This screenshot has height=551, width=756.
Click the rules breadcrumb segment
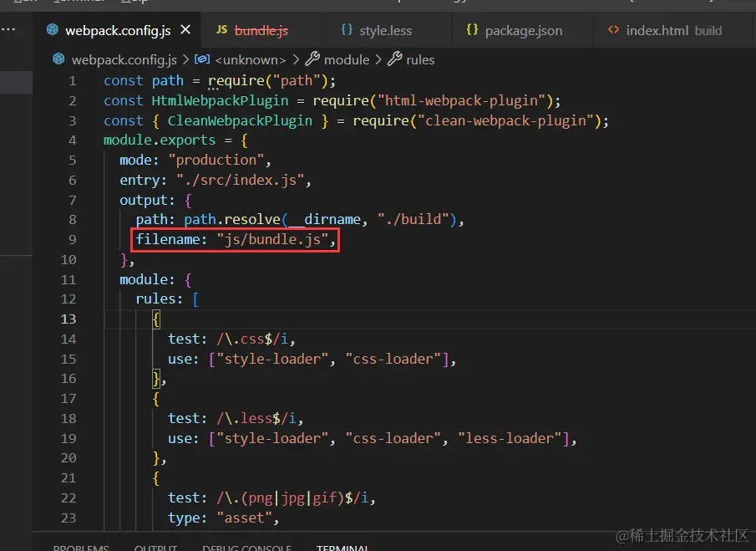coord(420,60)
